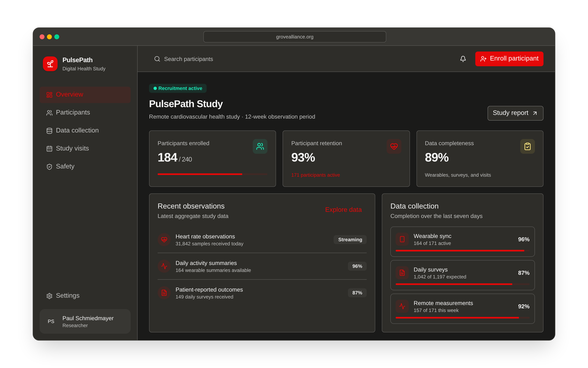Click the Daily surveys progress bar
588x368 pixels.
463,284
